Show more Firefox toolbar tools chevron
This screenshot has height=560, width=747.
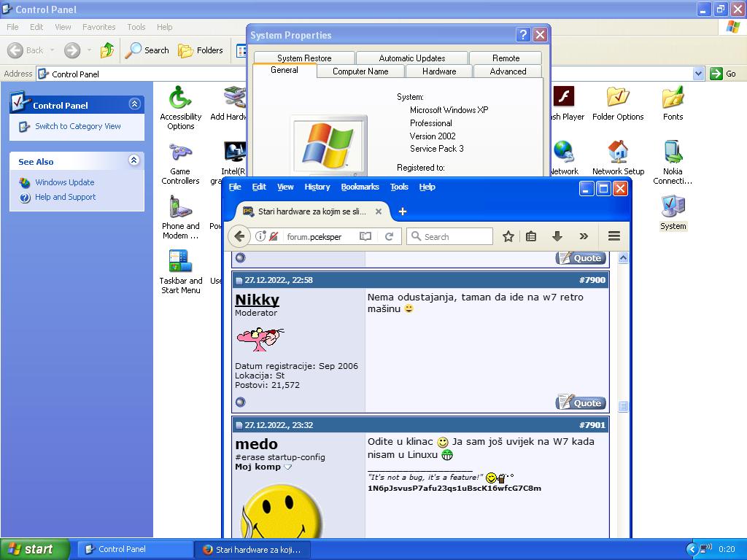[584, 236]
